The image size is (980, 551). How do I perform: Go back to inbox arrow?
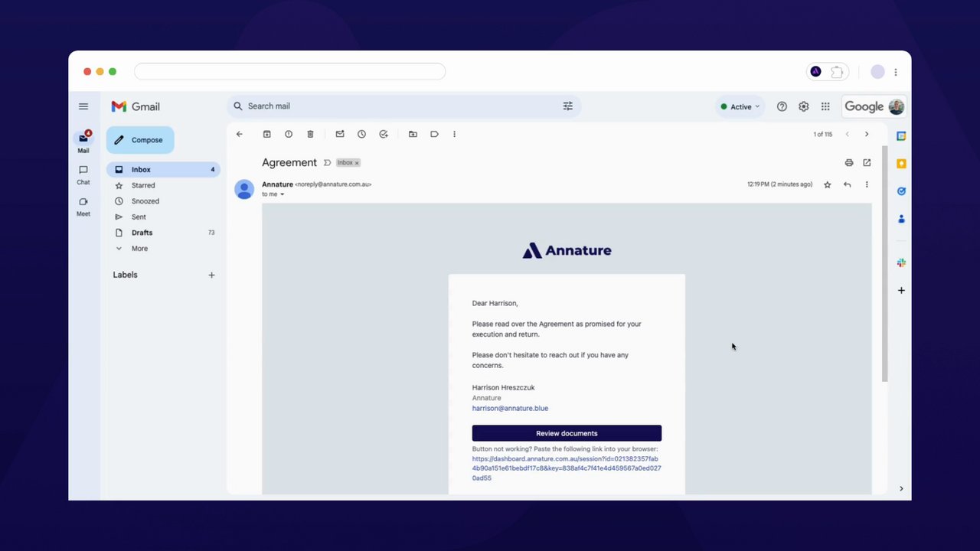click(x=240, y=134)
